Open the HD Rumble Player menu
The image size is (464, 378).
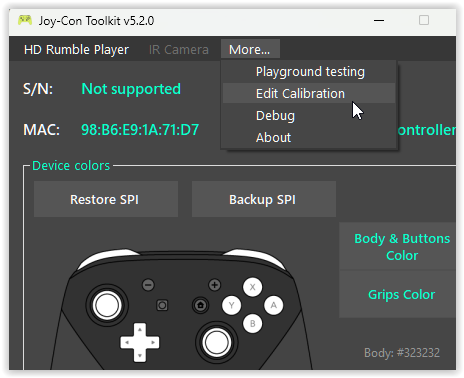point(76,50)
